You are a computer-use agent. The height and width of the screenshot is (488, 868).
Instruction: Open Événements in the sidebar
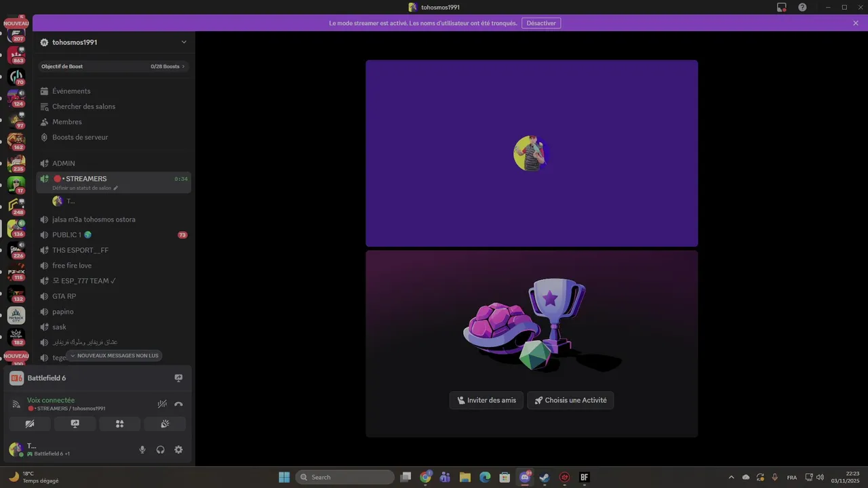[x=114, y=91]
